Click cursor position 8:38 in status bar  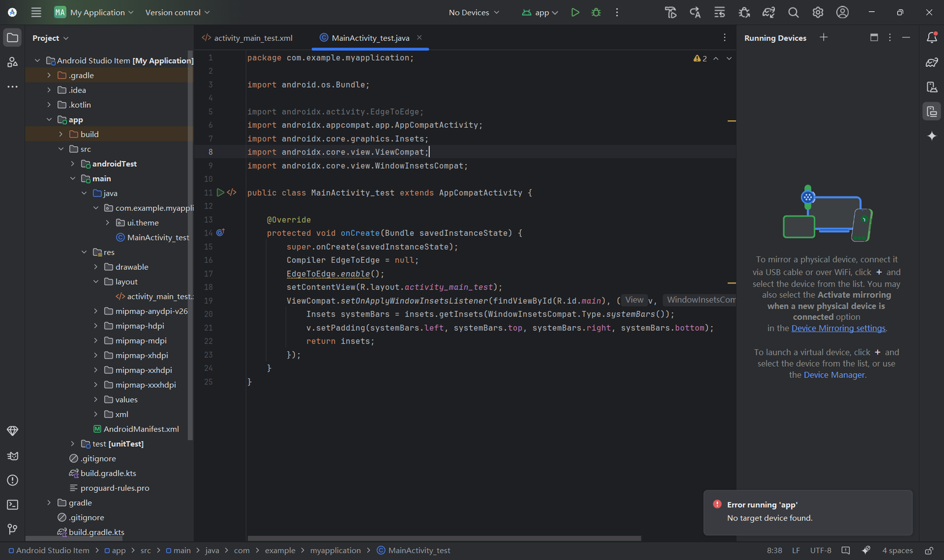click(774, 551)
